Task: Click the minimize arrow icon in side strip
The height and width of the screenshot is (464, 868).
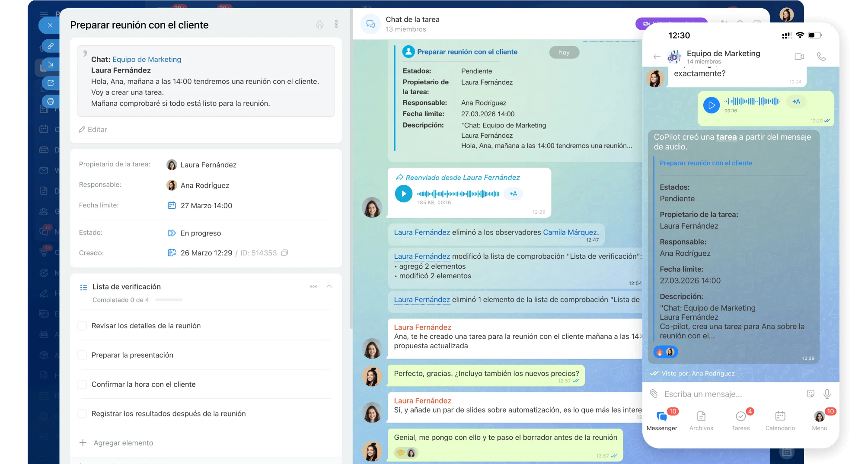Action: 51,64
